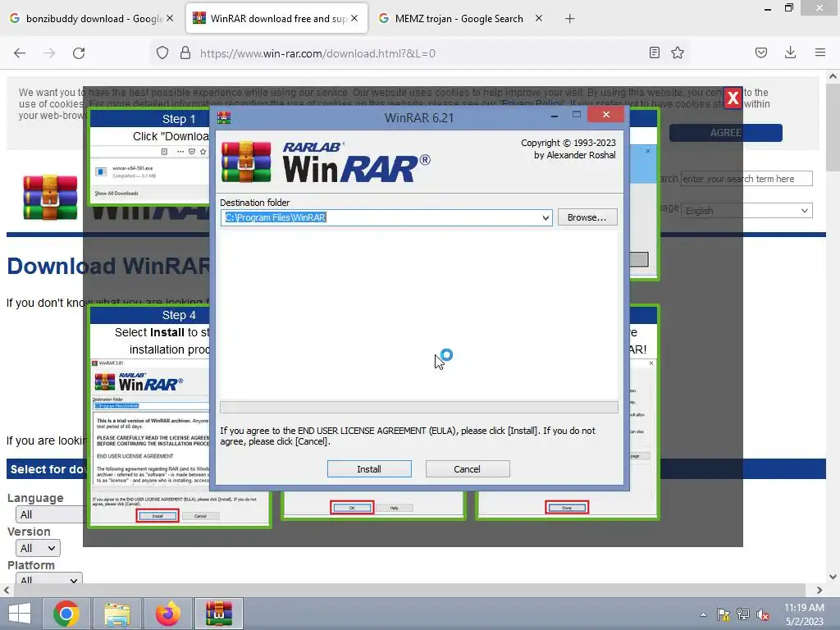Open the Firefox hamburger menu
Screen dimensions: 840x630
click(x=820, y=52)
